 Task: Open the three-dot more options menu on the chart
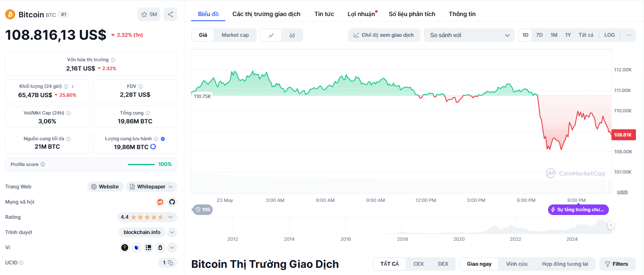coord(629,35)
